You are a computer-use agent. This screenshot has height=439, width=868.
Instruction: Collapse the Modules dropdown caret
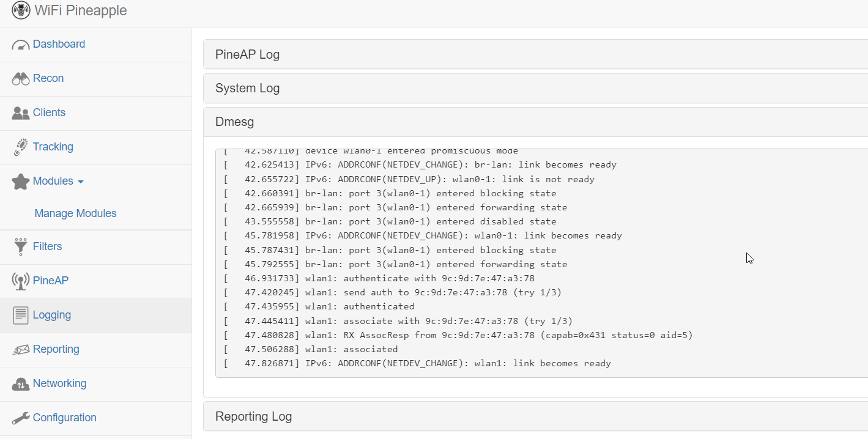81,182
